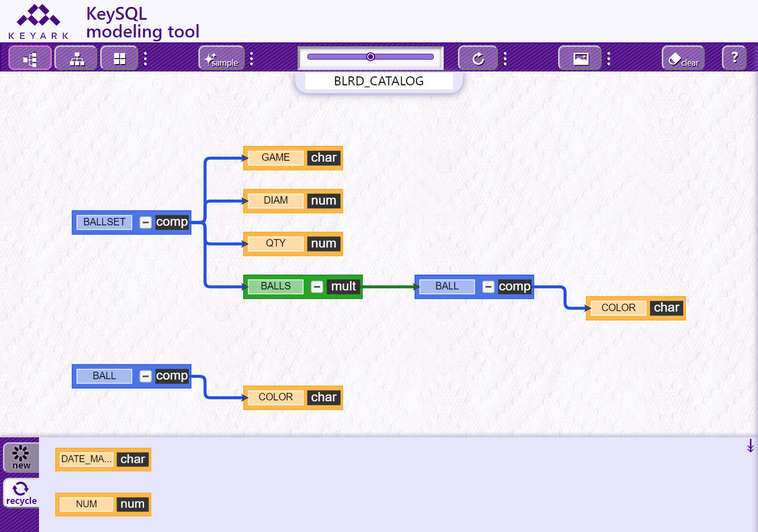758x532 pixels.
Task: Select the QTY element label
Action: click(276, 244)
